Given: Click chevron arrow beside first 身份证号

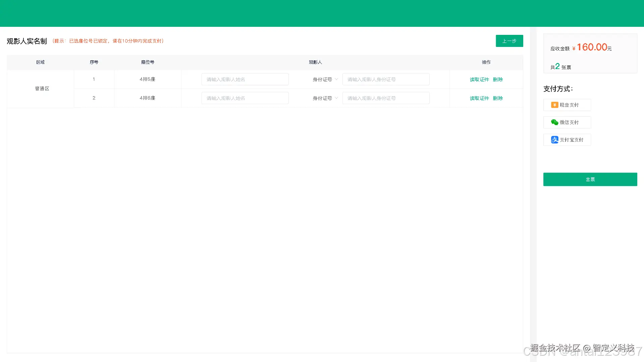Looking at the screenshot, I should pyautogui.click(x=336, y=79).
